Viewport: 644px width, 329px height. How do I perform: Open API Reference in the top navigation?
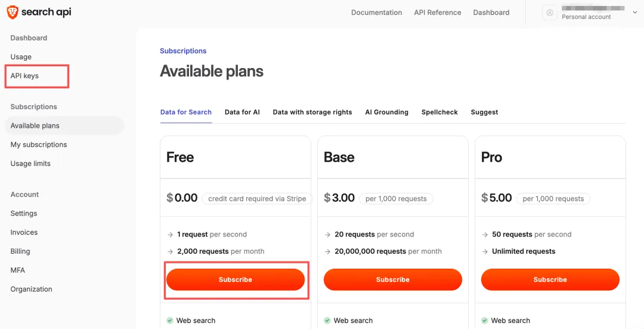437,13
